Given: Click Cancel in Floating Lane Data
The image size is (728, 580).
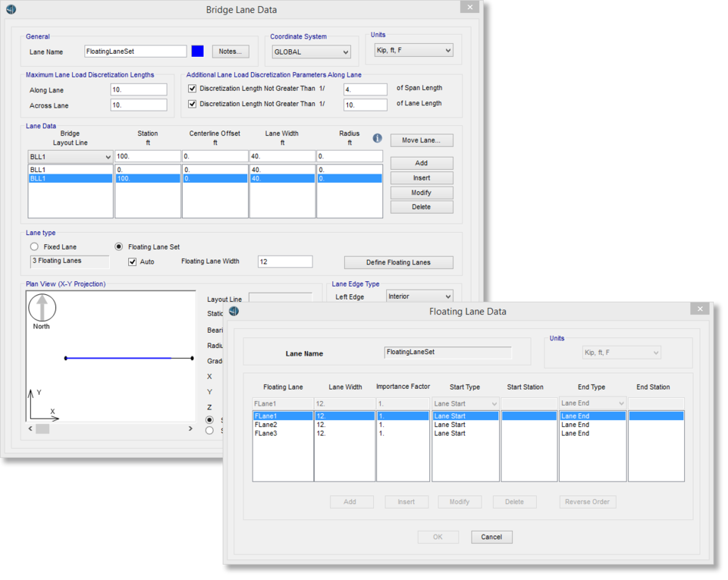Looking at the screenshot, I should click(x=491, y=537).
